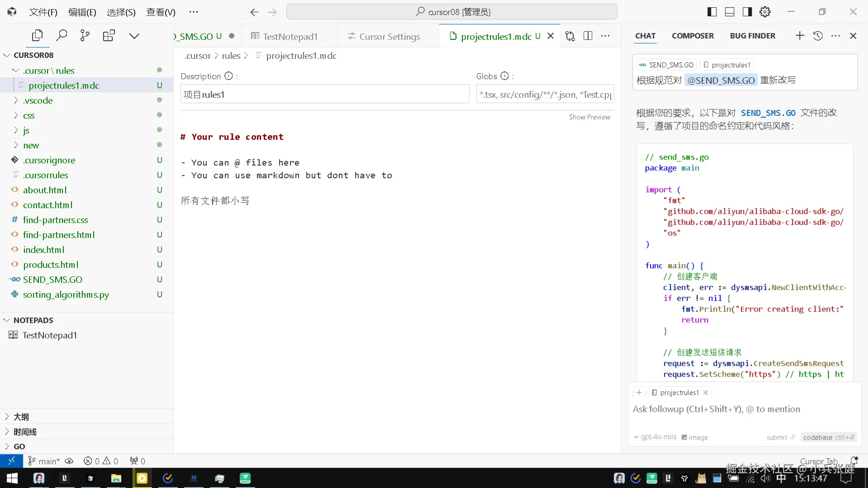This screenshot has width=868, height=488.
Task: Show chat history clock icon
Action: 818,36
